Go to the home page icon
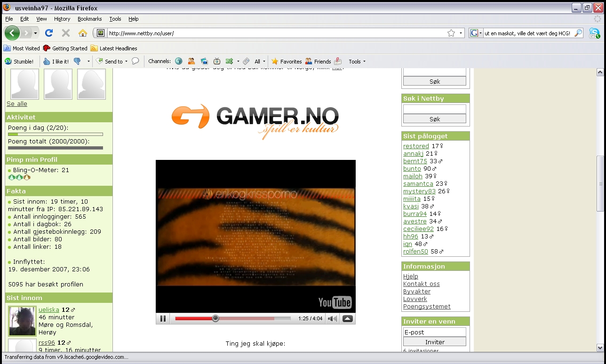 pos(83,33)
